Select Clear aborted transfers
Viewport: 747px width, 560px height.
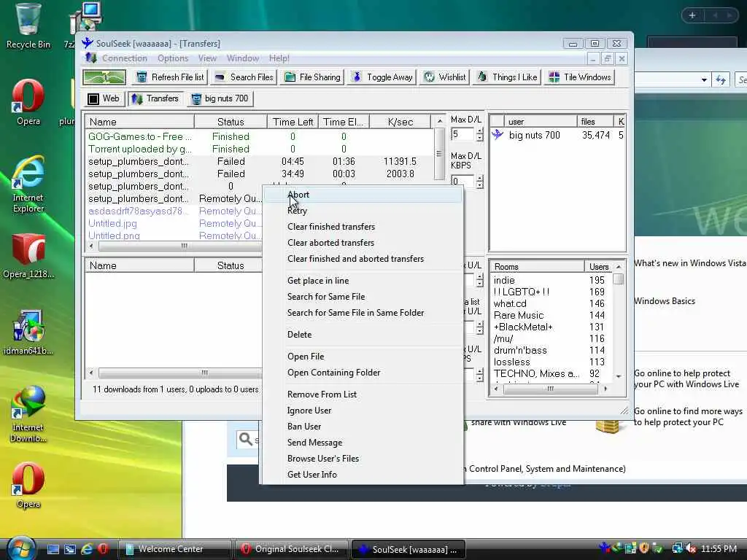(363, 243)
